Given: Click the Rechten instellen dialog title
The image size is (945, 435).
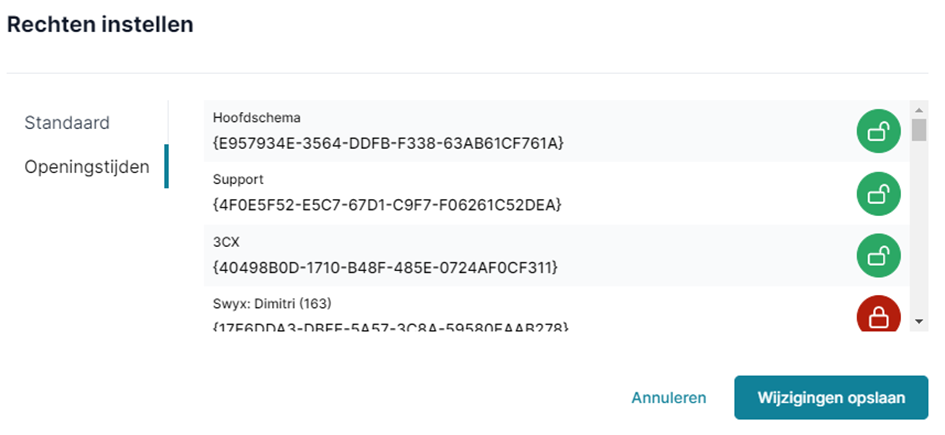Looking at the screenshot, I should (x=100, y=25).
